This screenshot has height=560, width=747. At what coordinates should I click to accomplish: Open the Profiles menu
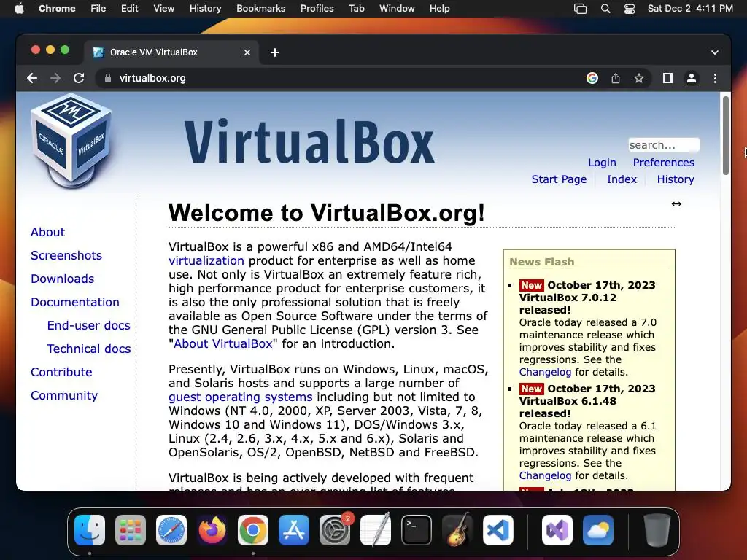[317, 9]
